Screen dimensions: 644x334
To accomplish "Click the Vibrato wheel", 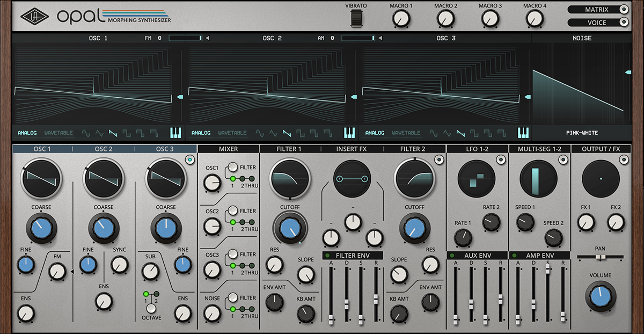I will pos(356,19).
